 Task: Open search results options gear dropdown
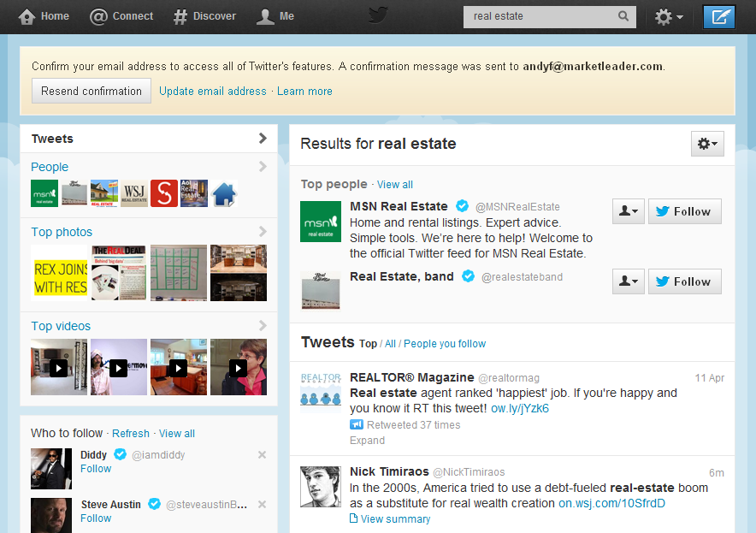707,144
